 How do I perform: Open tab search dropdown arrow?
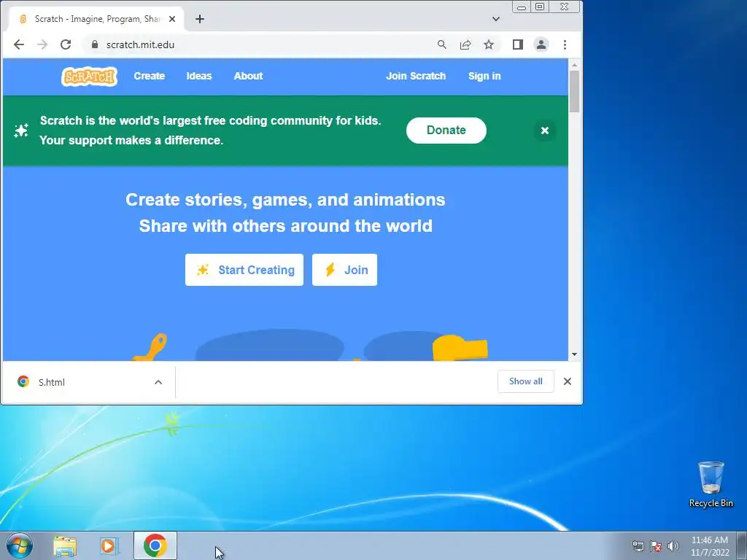[x=496, y=19]
